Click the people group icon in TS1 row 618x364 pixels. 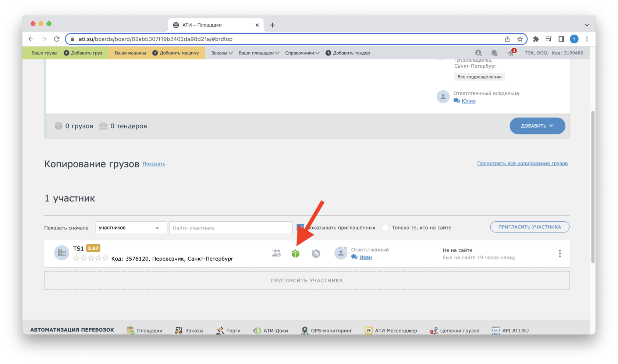276,253
